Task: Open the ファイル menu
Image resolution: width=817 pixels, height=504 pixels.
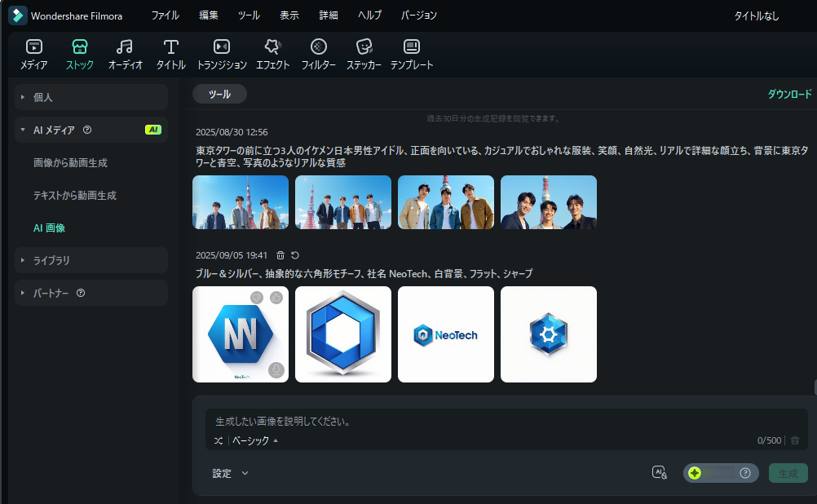Action: click(166, 15)
